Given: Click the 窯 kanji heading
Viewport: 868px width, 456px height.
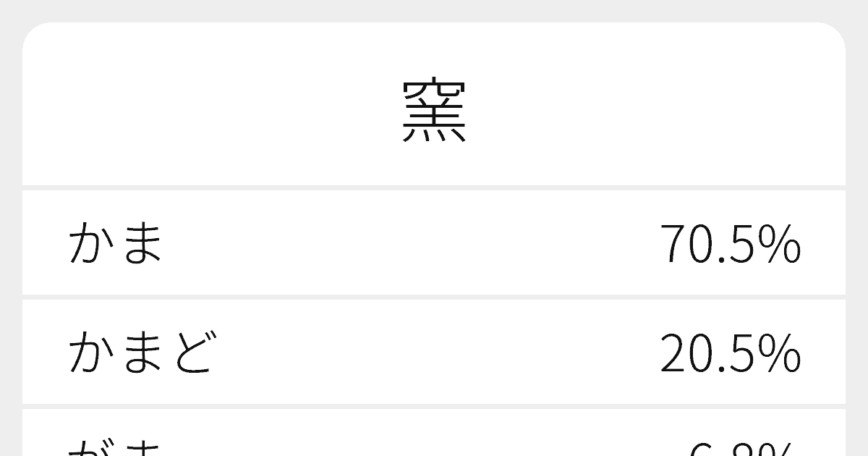Looking at the screenshot, I should pos(434,111).
